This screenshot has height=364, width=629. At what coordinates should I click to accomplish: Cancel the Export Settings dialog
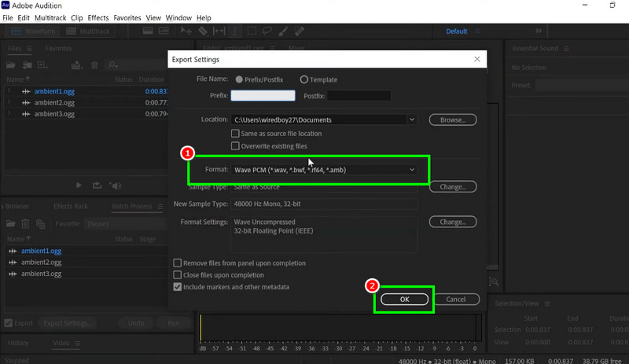[456, 300]
